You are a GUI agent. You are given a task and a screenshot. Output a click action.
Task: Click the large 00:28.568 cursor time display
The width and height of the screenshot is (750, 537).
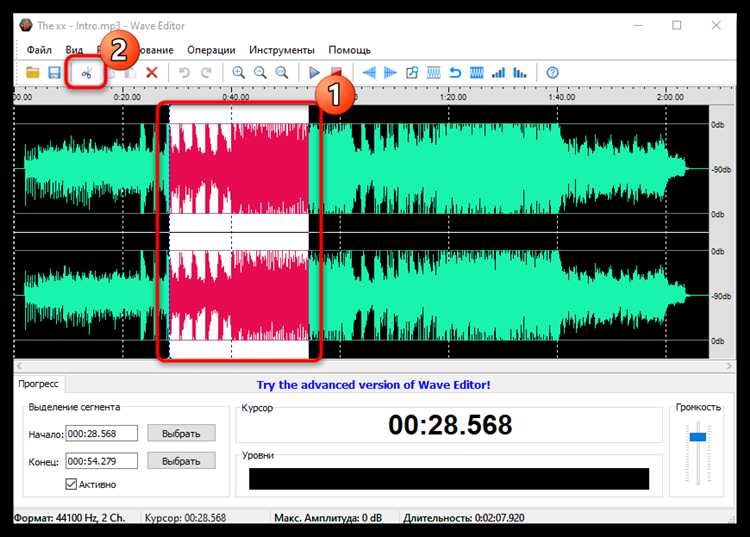point(450,425)
